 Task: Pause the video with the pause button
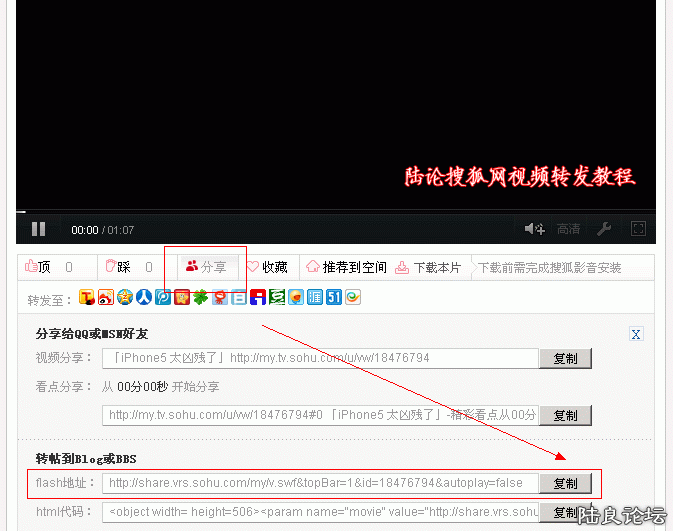[39, 229]
